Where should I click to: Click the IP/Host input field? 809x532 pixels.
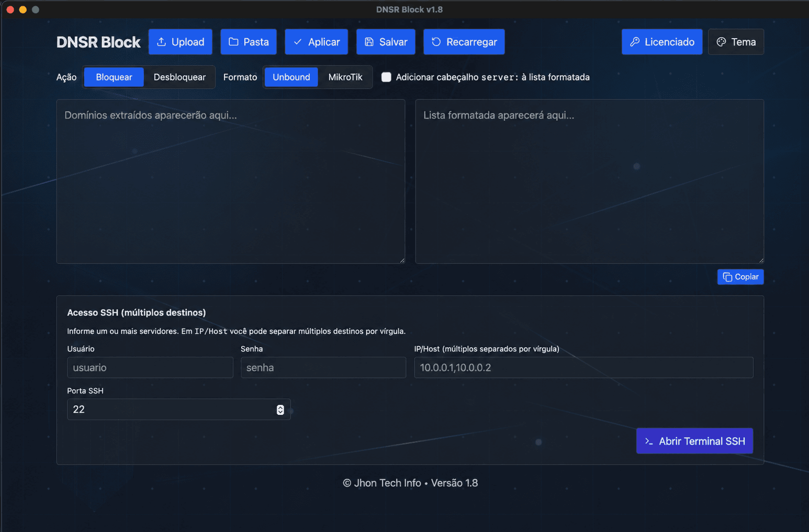583,367
